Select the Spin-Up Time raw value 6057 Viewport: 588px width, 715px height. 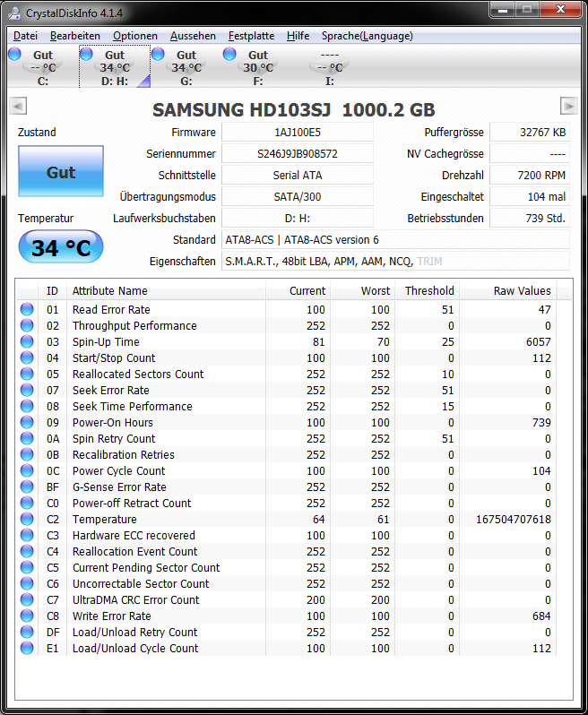coord(539,342)
